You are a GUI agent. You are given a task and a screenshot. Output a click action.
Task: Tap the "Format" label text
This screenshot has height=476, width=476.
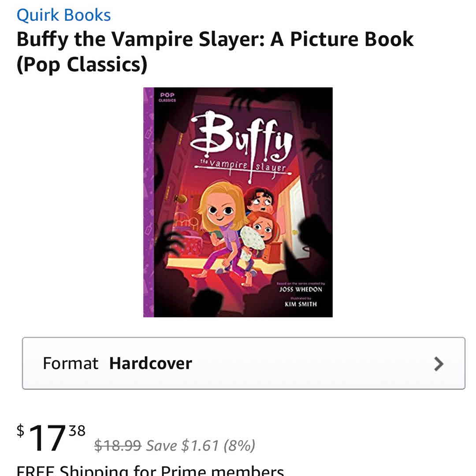coord(71,364)
